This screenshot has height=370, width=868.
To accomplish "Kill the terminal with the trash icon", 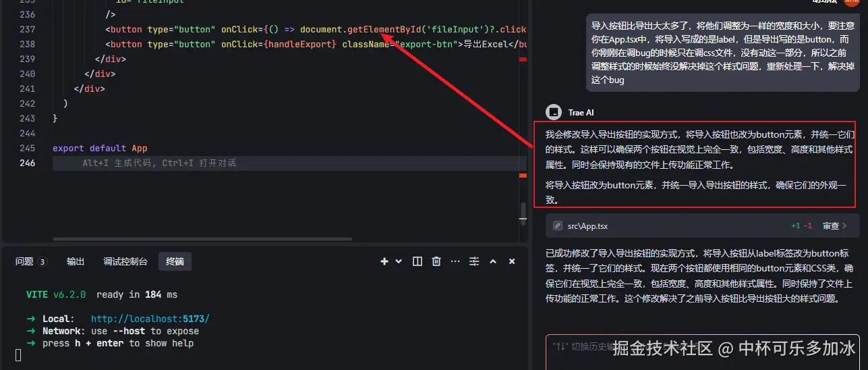I will tap(436, 261).
